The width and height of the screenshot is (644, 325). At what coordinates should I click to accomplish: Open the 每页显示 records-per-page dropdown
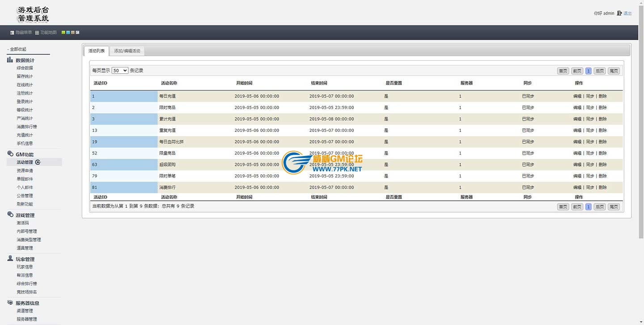(120, 71)
